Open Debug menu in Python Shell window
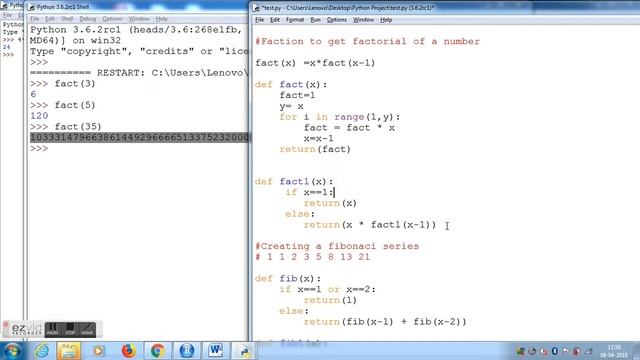 pyautogui.click(x=87, y=19)
